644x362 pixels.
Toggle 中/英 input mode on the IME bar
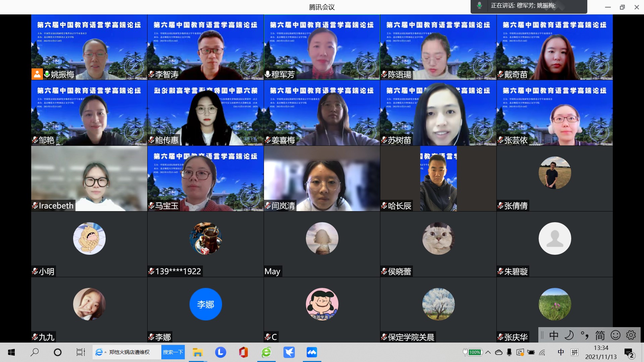pyautogui.click(x=554, y=335)
